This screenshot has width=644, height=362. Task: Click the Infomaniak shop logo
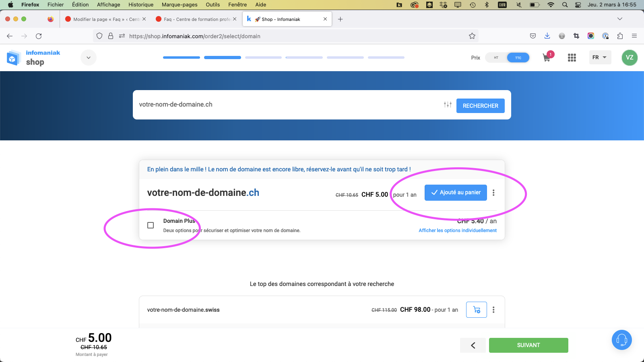click(x=34, y=58)
